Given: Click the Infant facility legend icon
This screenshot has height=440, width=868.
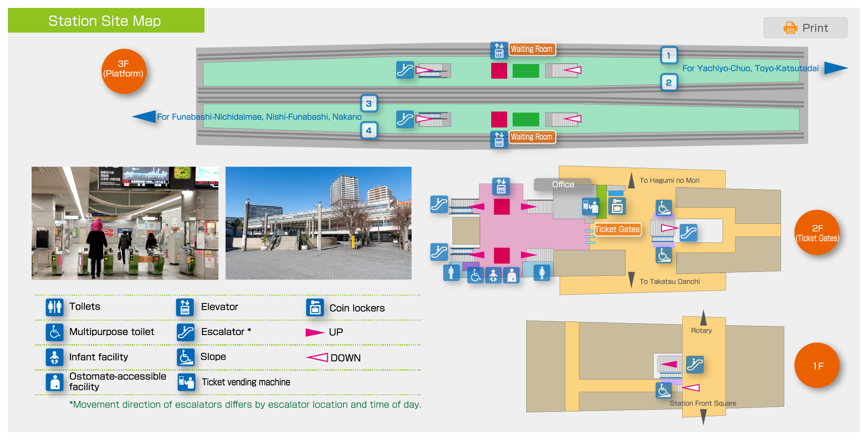Looking at the screenshot, I should tap(54, 357).
